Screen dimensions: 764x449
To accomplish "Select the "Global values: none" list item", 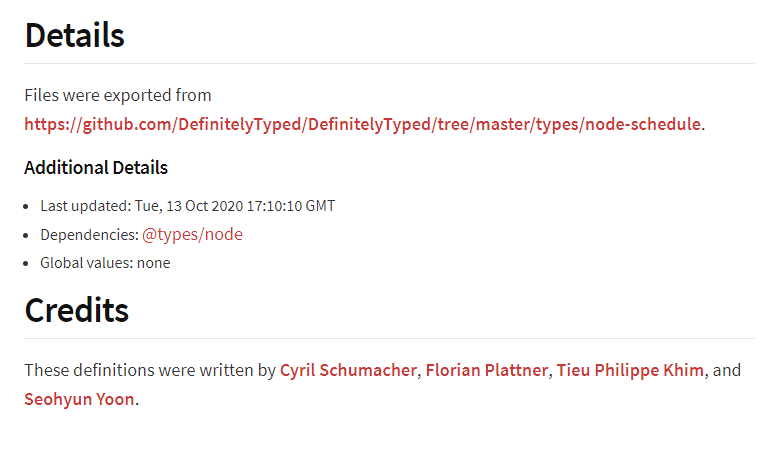I will coord(105,263).
